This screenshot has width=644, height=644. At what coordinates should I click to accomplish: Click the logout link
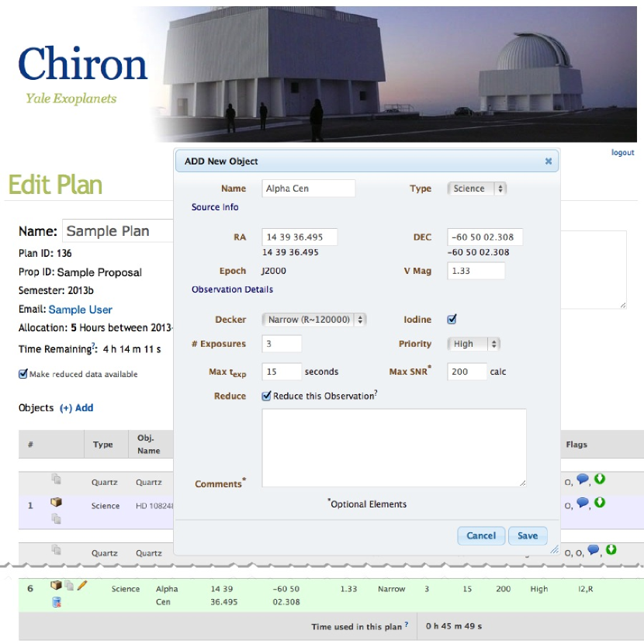[x=622, y=153]
